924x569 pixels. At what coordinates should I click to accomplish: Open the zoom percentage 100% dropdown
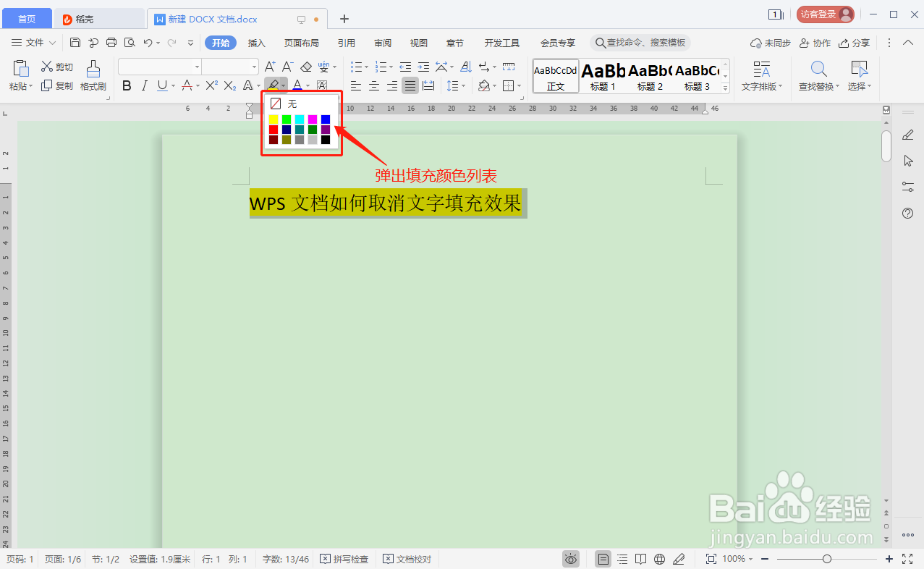(x=738, y=559)
